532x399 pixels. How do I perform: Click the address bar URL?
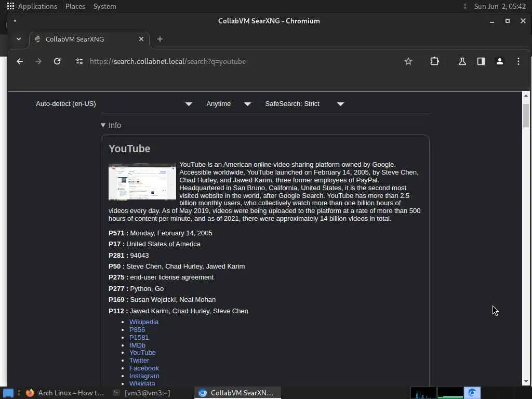click(168, 61)
